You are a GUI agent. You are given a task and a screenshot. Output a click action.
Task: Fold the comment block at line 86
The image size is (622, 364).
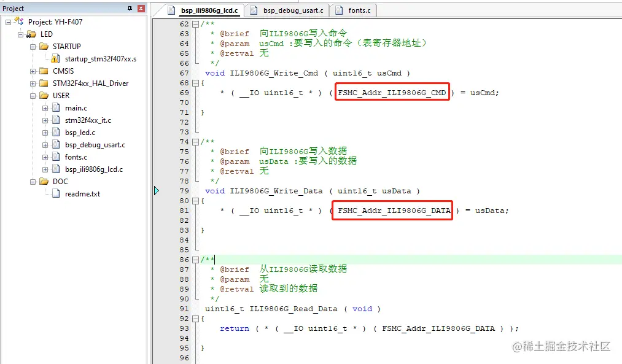195,260
